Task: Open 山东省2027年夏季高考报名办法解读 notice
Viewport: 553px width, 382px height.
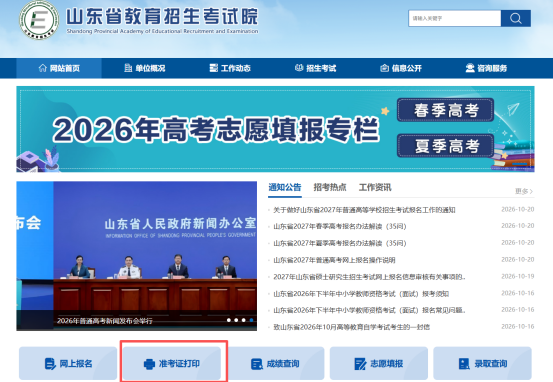Action: (340, 243)
